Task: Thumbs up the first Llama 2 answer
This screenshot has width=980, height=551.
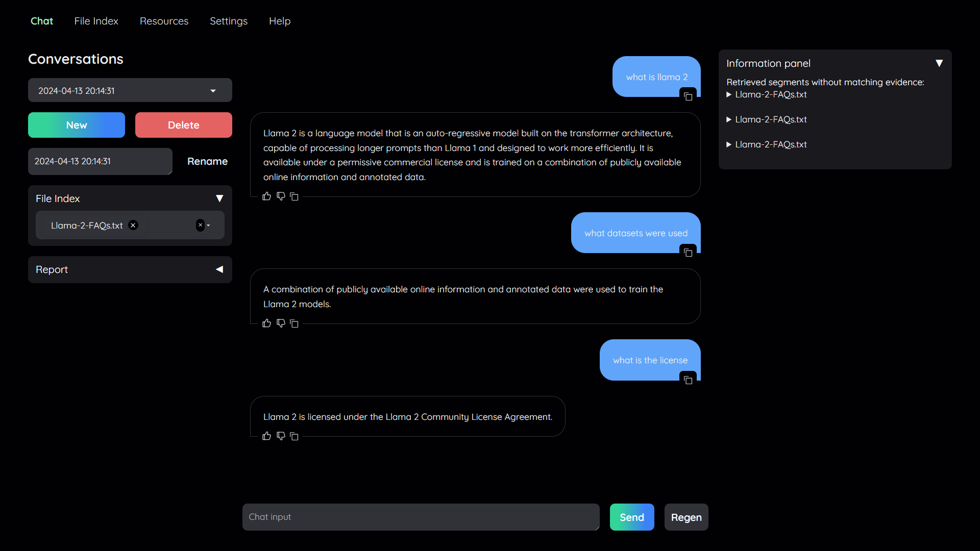Action: [x=266, y=196]
